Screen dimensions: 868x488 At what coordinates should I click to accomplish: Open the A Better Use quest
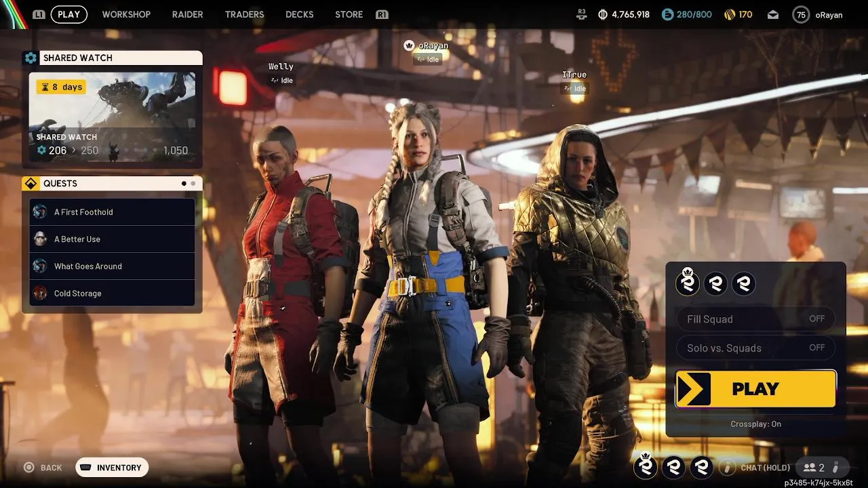[112, 239]
